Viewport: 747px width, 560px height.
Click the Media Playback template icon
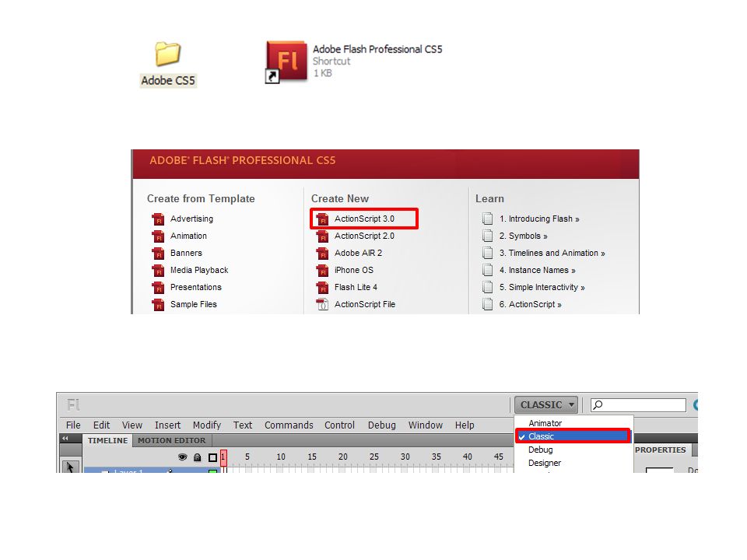(158, 271)
